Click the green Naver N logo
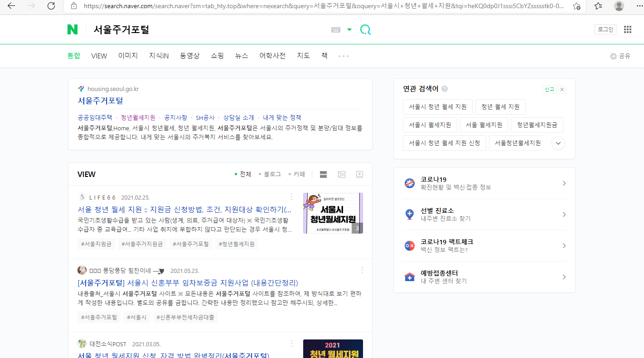The height and width of the screenshot is (358, 644). click(73, 29)
